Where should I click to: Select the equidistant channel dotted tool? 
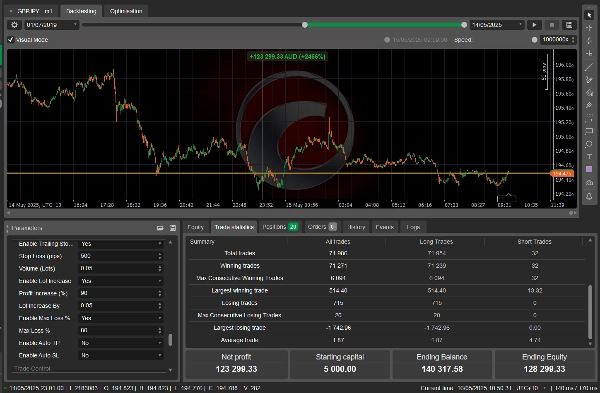[x=589, y=118]
